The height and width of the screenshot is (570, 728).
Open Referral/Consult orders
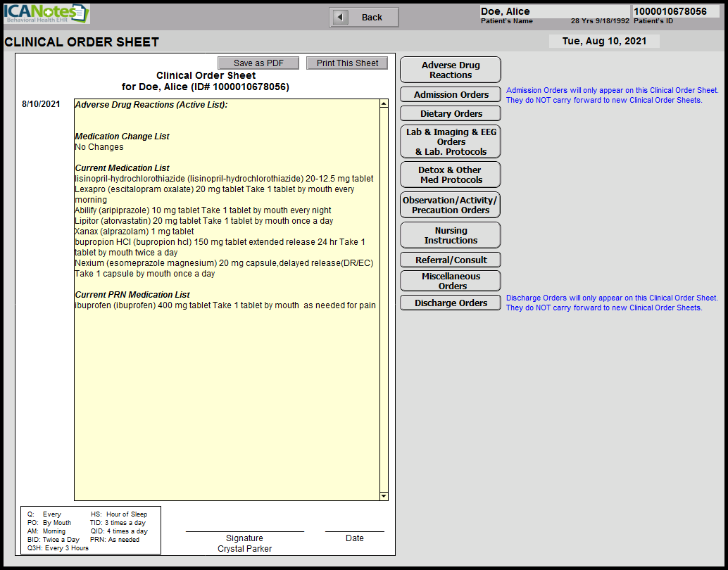451,260
